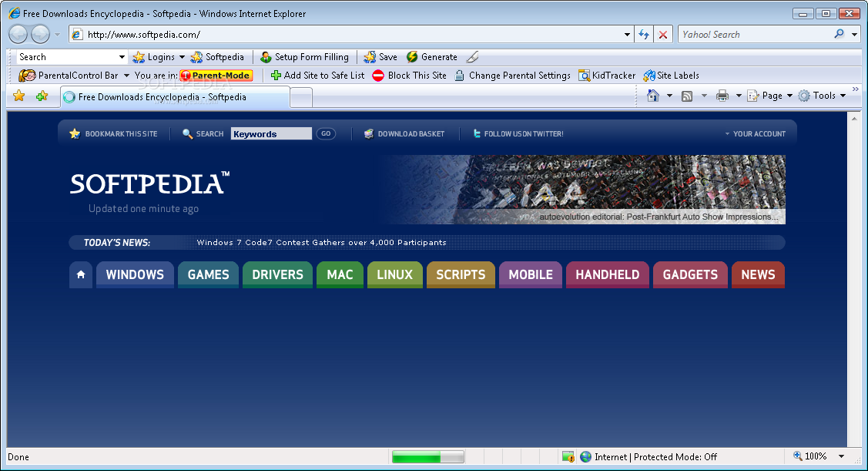Open the SCRIPTS category tab
This screenshot has height=471, width=868.
pos(461,274)
